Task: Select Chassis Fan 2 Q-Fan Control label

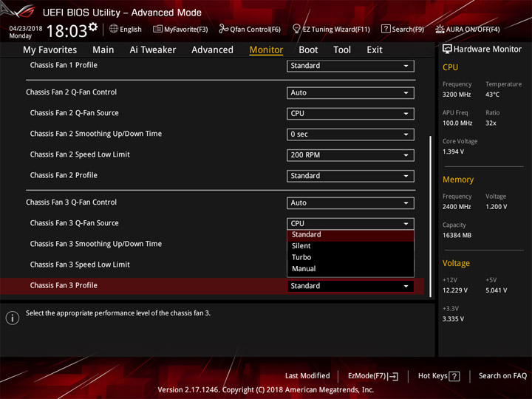Action: (x=71, y=92)
